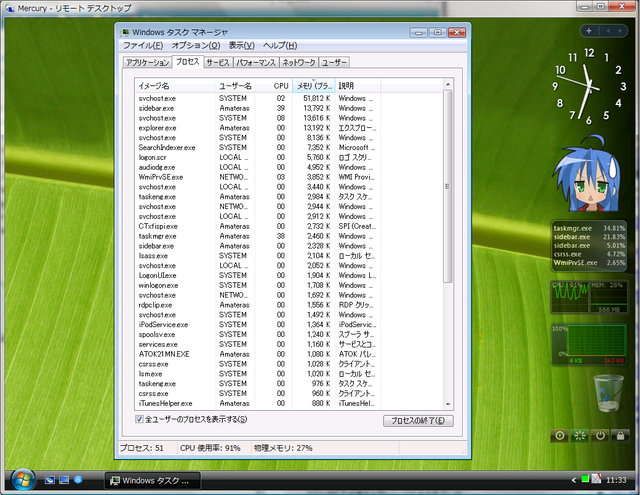640x495 pixels.
Task: Switch to the ネットワーク tab
Action: [x=299, y=62]
